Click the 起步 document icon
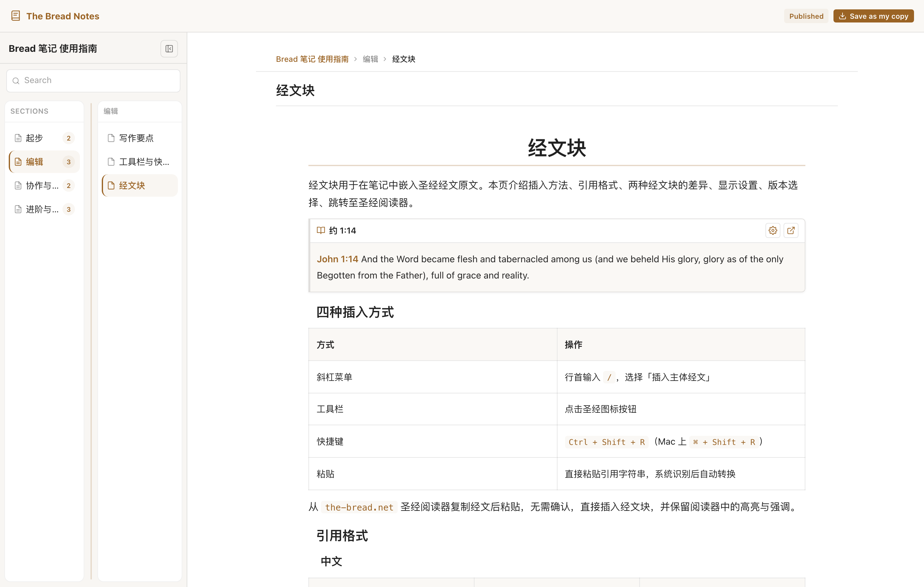The height and width of the screenshot is (587, 924). [x=18, y=138]
